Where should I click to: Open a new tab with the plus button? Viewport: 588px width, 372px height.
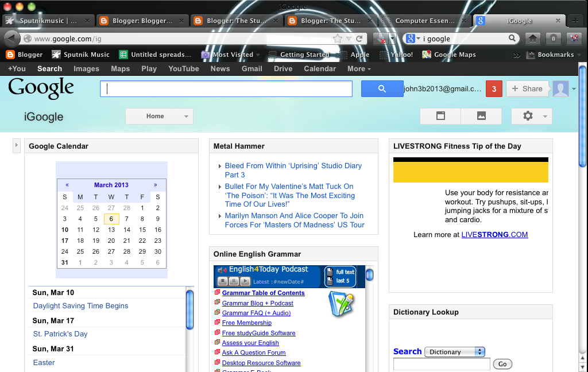[x=575, y=21]
